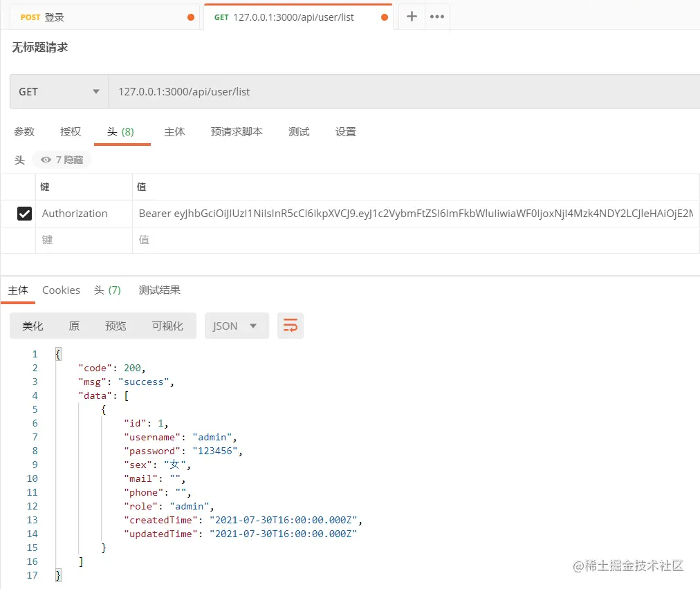The width and height of the screenshot is (700, 589).
Task: Select the 预览 preview button
Action: 116,326
